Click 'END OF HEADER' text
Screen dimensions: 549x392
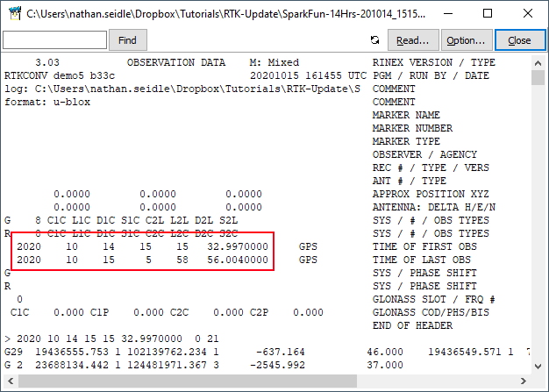412,326
